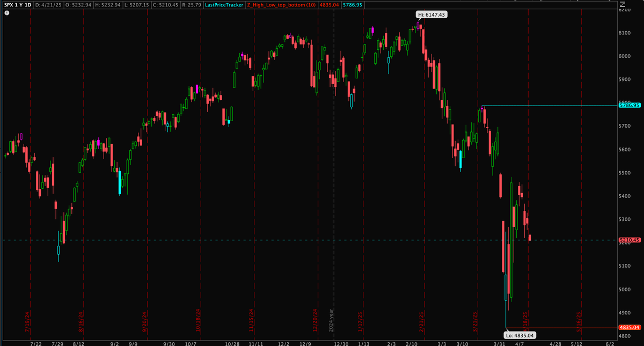
Task: Click the 6000 level on the price axis
Action: pos(625,56)
